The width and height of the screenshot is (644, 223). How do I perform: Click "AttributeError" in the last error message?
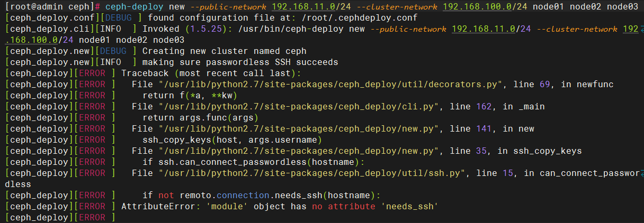click(158, 207)
